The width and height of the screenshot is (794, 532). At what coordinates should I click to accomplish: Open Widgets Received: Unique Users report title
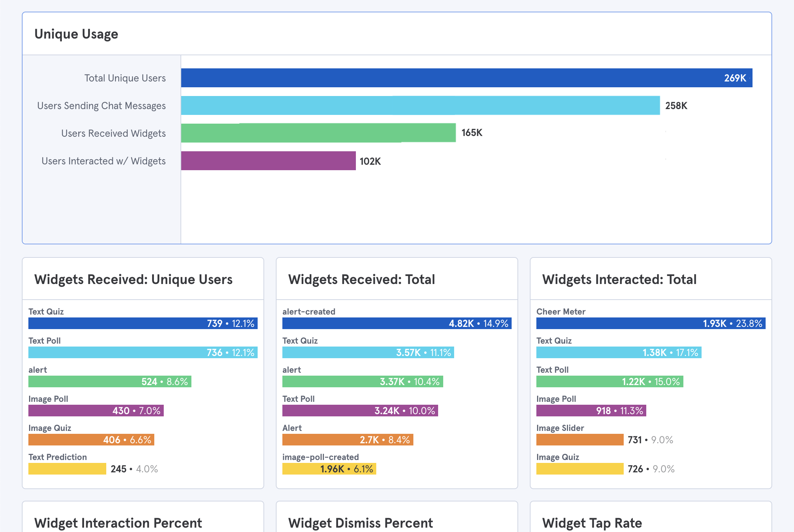point(133,279)
